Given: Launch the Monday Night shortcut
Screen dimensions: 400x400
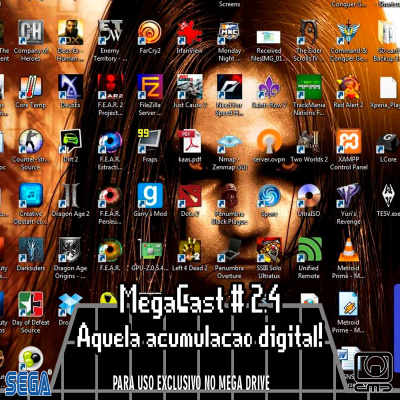Looking at the screenshot, I should pos(229,33).
